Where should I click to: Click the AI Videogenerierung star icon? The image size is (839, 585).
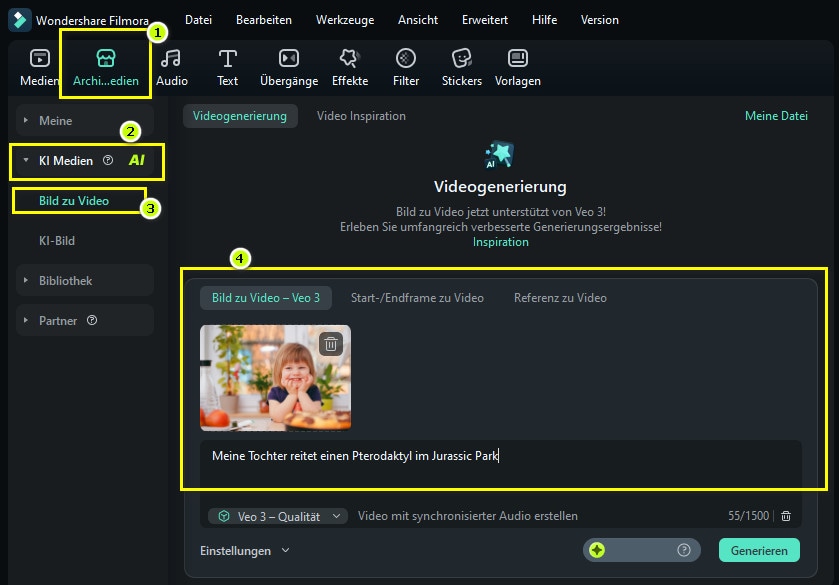click(x=500, y=155)
